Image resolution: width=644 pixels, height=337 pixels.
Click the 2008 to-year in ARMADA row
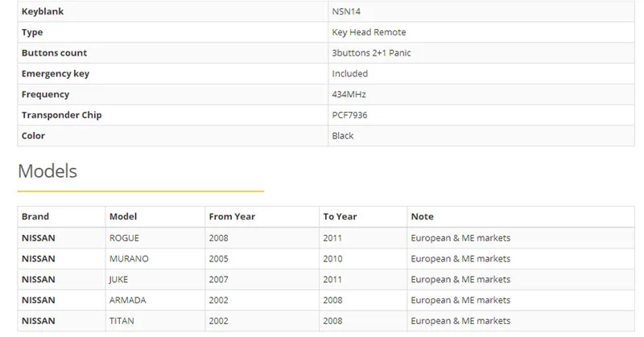tap(332, 301)
